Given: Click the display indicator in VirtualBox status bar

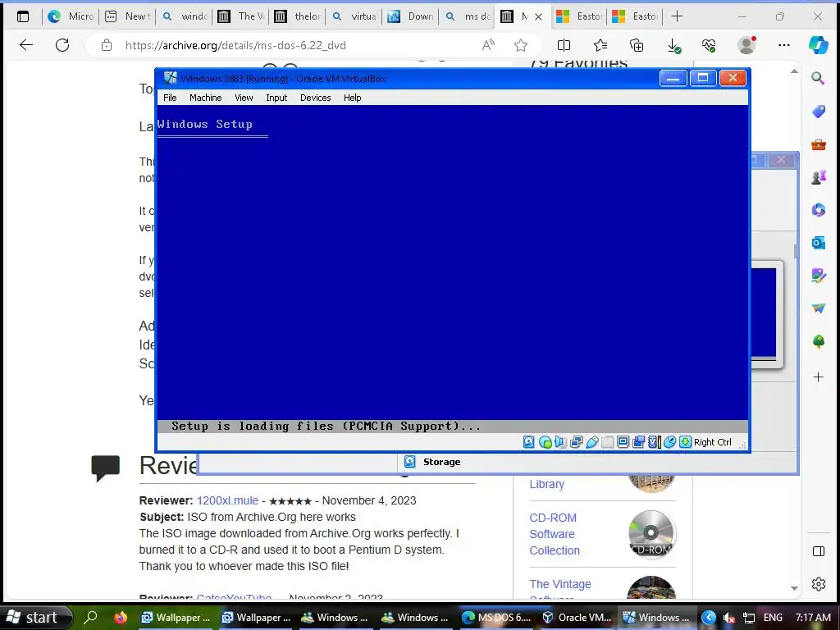Looking at the screenshot, I should point(623,442).
